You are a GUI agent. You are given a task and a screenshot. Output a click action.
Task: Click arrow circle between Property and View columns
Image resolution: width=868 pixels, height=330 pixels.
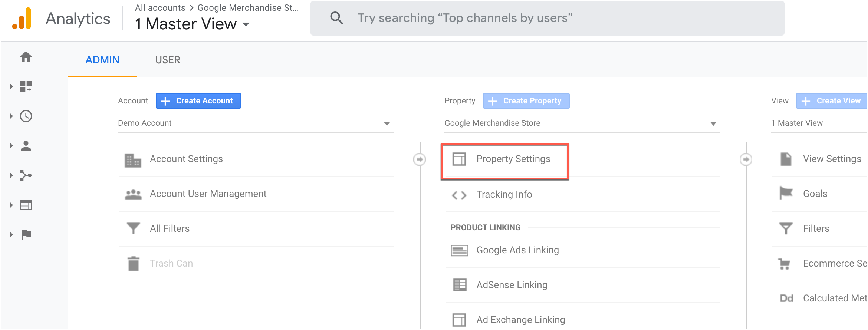pos(746,159)
